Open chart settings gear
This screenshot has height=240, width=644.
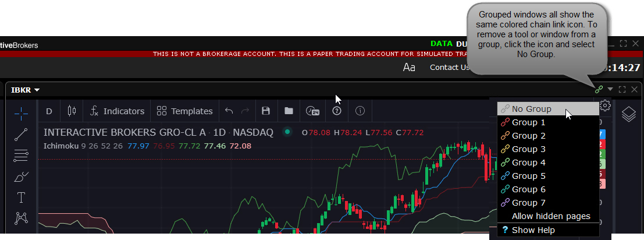pos(605,105)
